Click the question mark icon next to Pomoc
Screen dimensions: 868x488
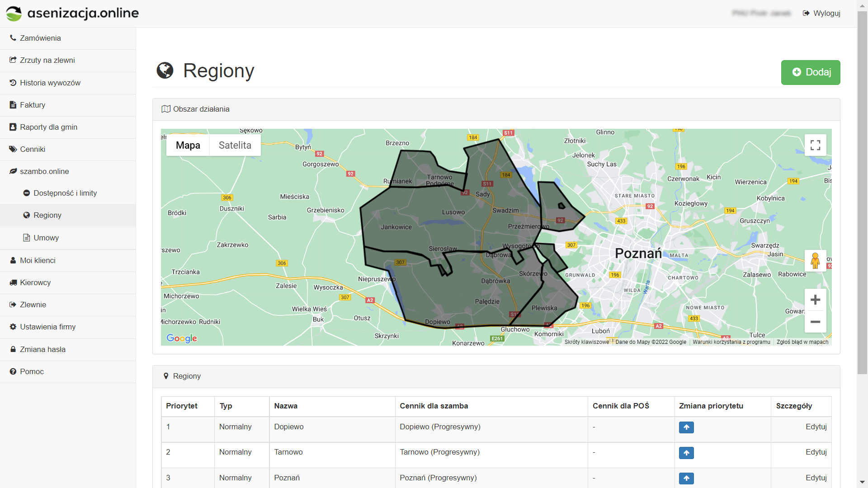[x=13, y=371]
